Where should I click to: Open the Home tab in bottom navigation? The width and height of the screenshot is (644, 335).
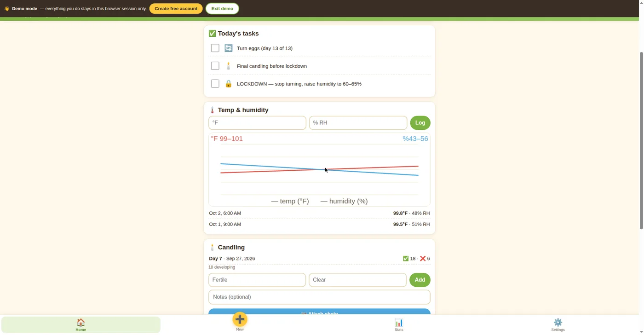pyautogui.click(x=81, y=324)
